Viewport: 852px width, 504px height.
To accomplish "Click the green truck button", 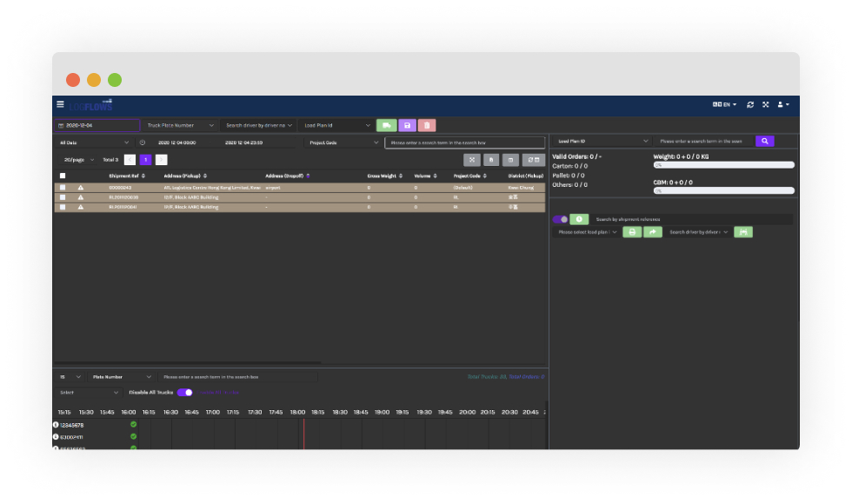I will pos(386,125).
